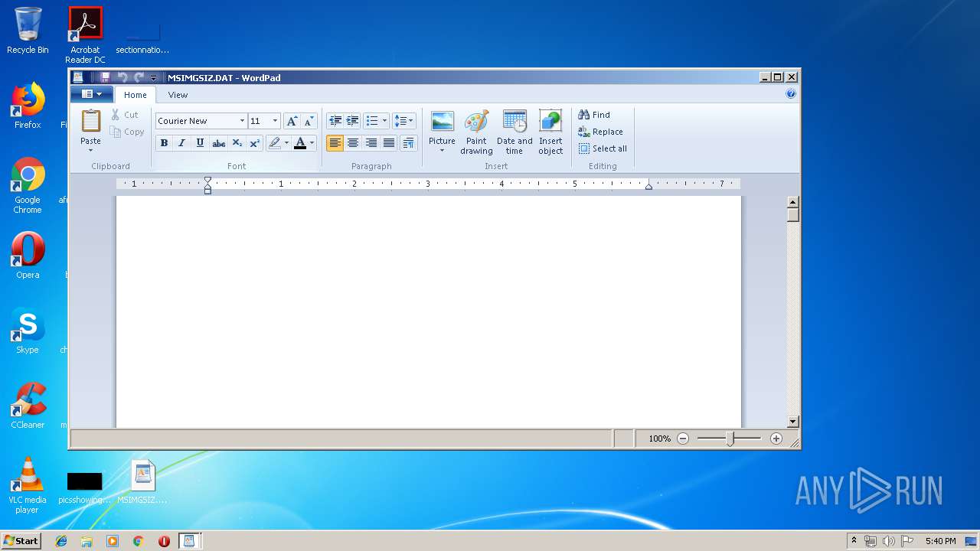Click the zoom slider handle
This screenshot has height=551, width=980.
point(730,439)
